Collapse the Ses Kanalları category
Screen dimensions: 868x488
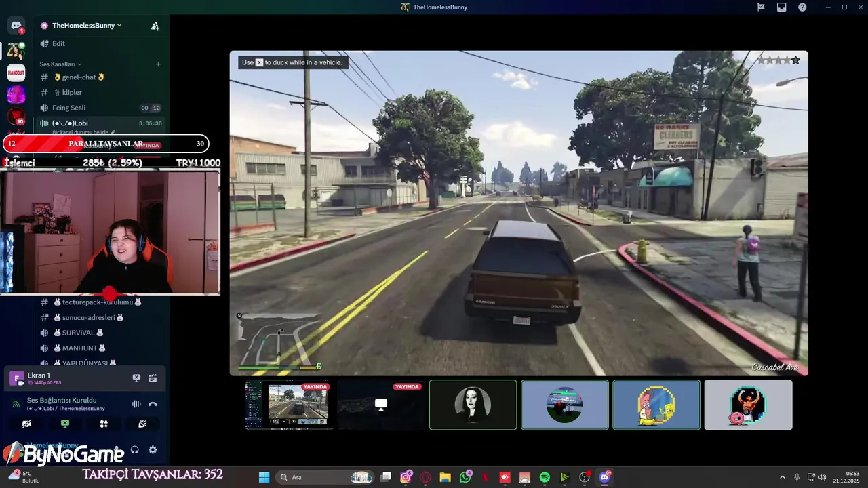point(60,64)
